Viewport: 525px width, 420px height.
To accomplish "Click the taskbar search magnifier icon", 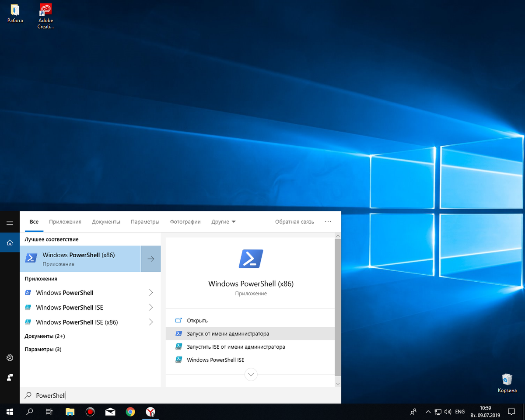I will [30, 412].
